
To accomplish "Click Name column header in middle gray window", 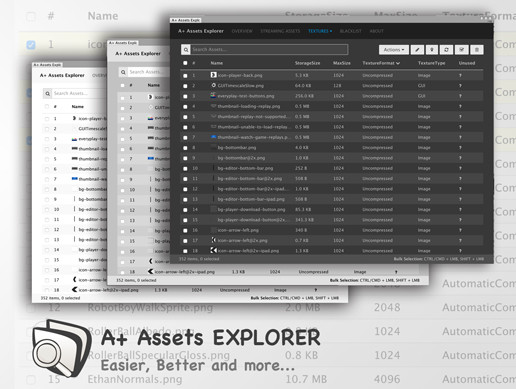I will 154,85.
